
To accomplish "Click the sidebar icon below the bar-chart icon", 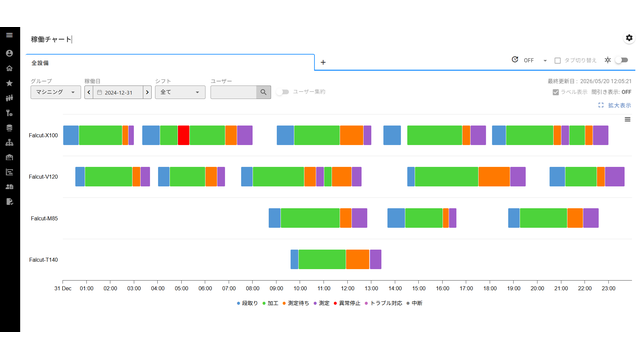I will coord(9,113).
